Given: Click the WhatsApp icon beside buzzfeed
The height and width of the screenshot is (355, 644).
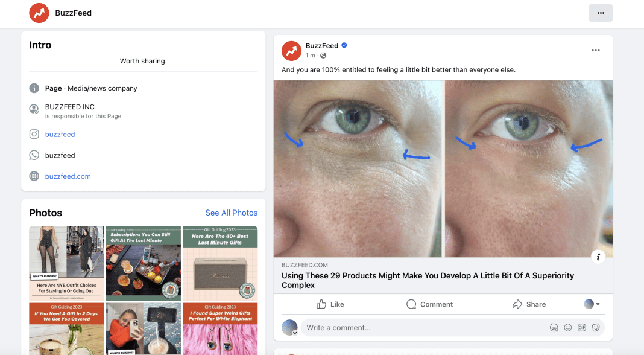Looking at the screenshot, I should pyautogui.click(x=33, y=155).
